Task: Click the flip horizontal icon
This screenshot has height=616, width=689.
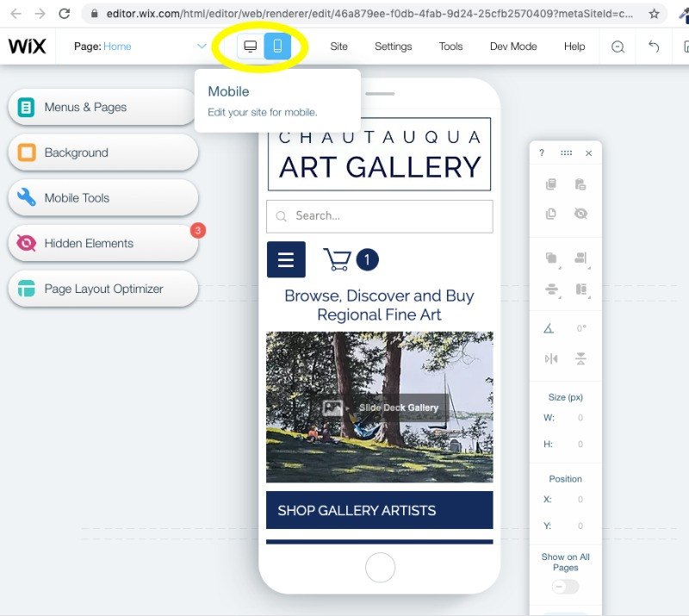Action: pos(551,358)
